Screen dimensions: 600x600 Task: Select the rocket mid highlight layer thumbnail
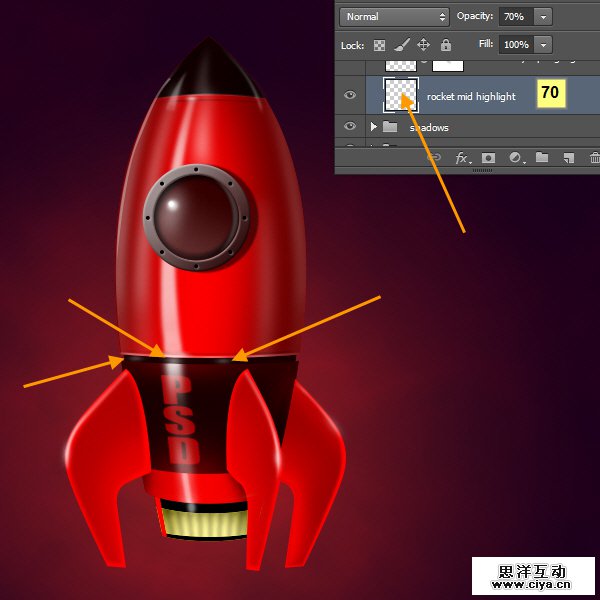tap(401, 96)
